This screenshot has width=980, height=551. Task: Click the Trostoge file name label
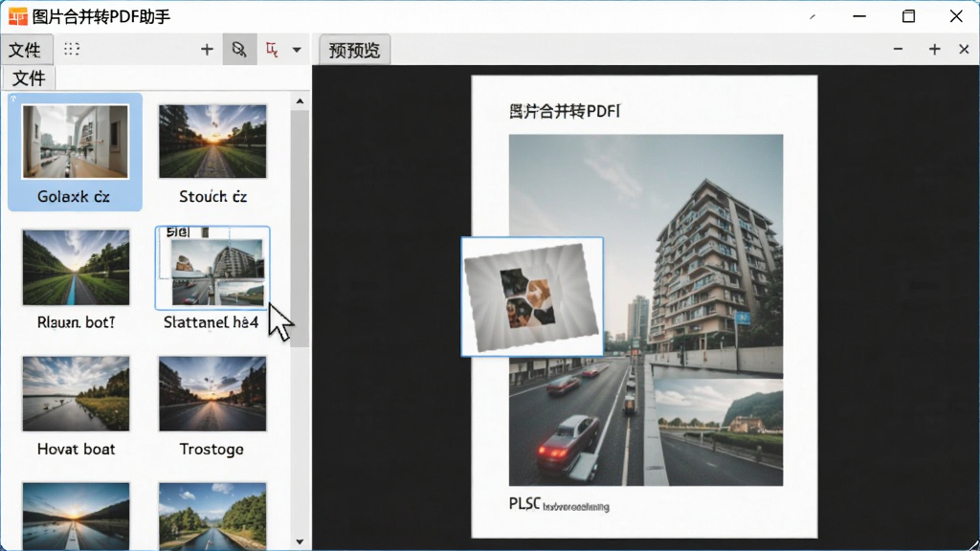tap(212, 450)
